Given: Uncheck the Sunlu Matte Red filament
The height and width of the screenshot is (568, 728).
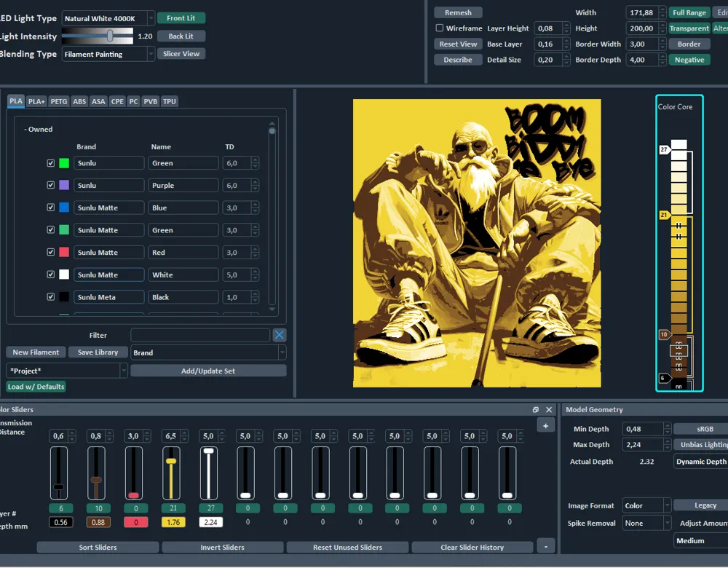Looking at the screenshot, I should point(51,252).
